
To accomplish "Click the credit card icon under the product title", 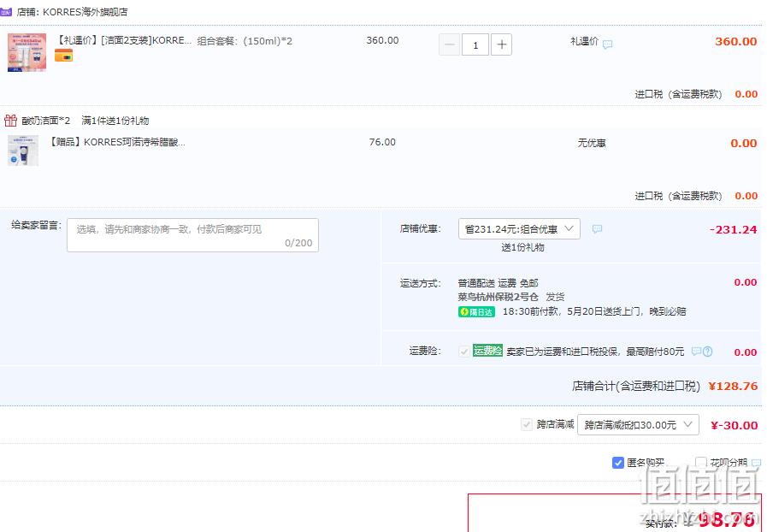I will 63,56.
